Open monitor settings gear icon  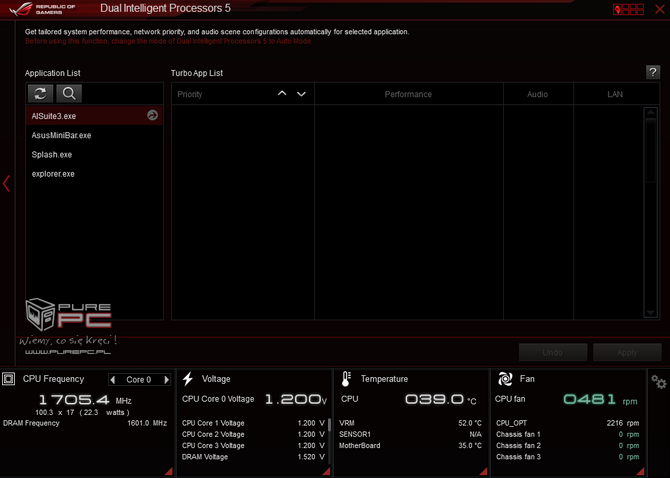pos(658,381)
